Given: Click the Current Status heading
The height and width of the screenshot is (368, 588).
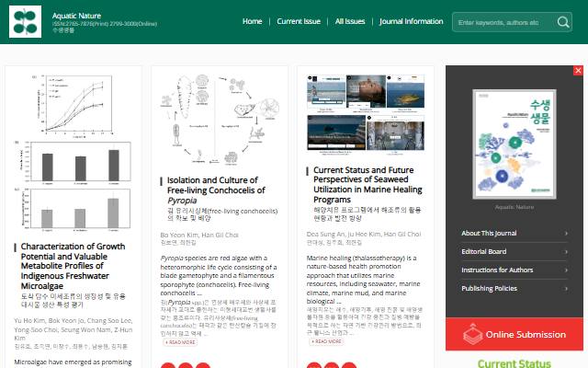Looking at the screenshot, I should click(514, 363).
